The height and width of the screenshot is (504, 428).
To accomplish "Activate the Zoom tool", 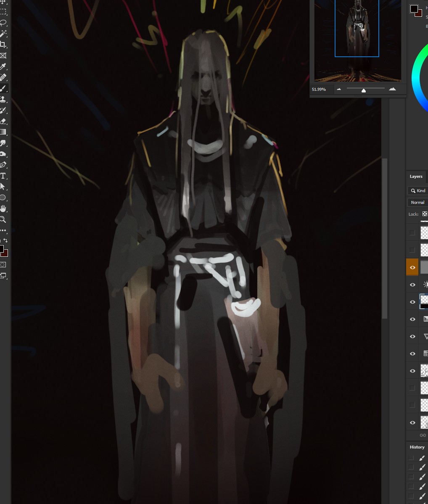I will point(3,219).
